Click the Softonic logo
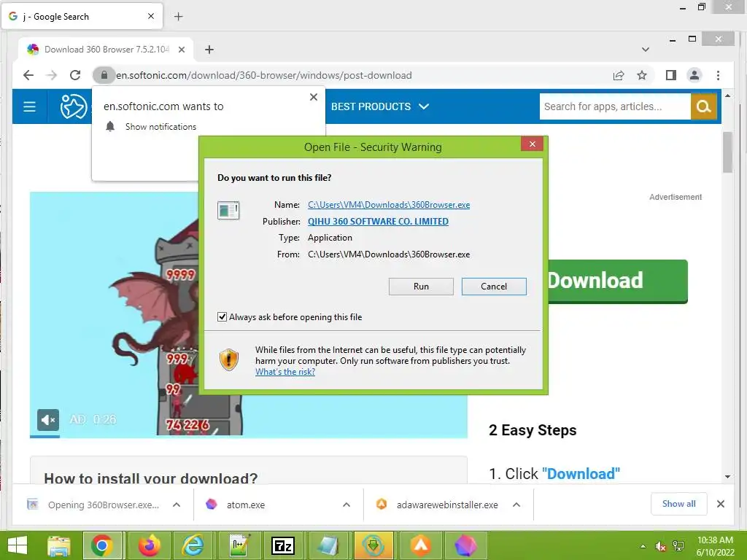The height and width of the screenshot is (560, 747). (x=74, y=106)
